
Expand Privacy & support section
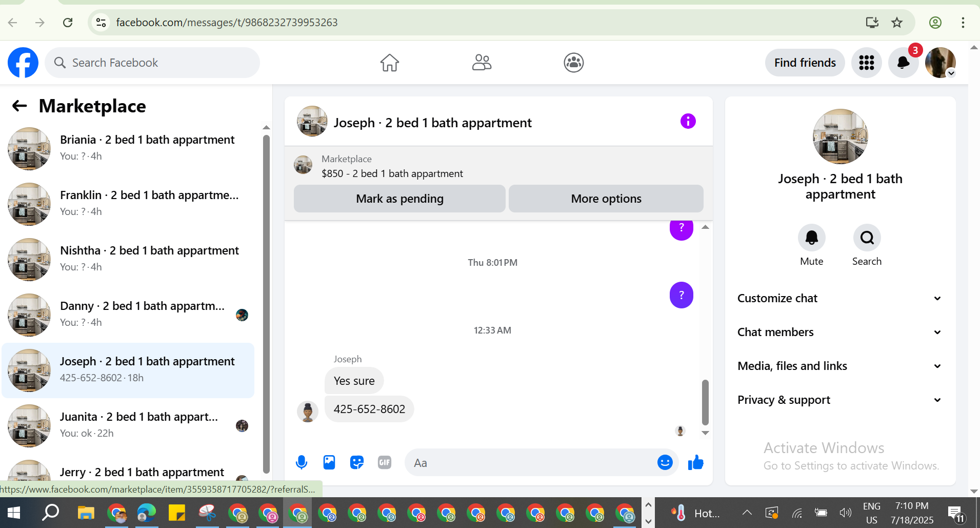tap(839, 400)
